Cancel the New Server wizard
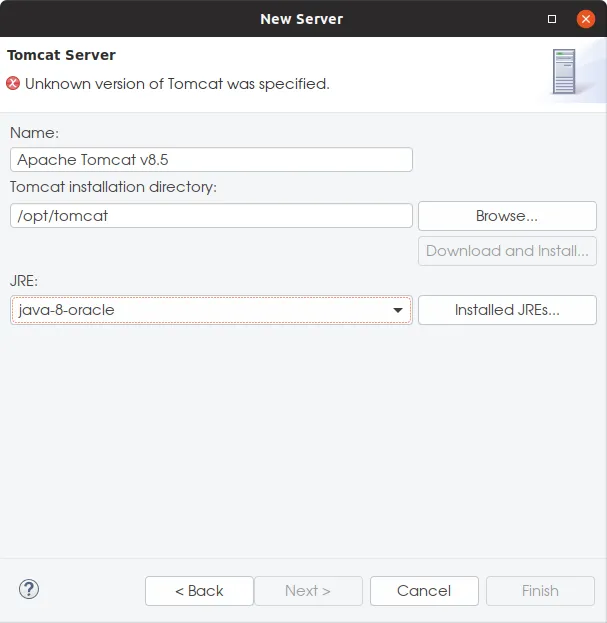The height and width of the screenshot is (623, 607). click(x=424, y=591)
